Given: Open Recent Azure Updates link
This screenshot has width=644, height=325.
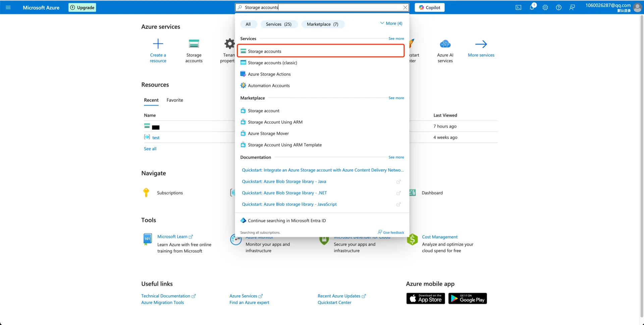Looking at the screenshot, I should (x=342, y=296).
